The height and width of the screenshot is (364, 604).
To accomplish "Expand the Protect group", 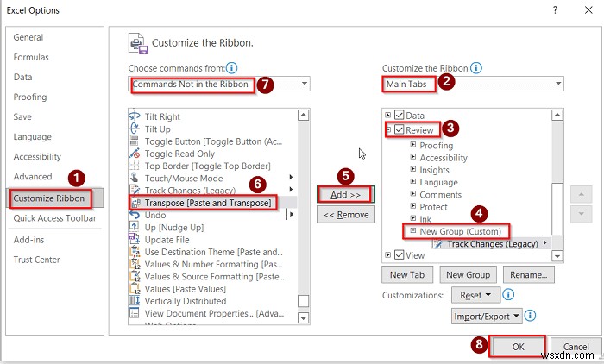I will (x=413, y=205).
